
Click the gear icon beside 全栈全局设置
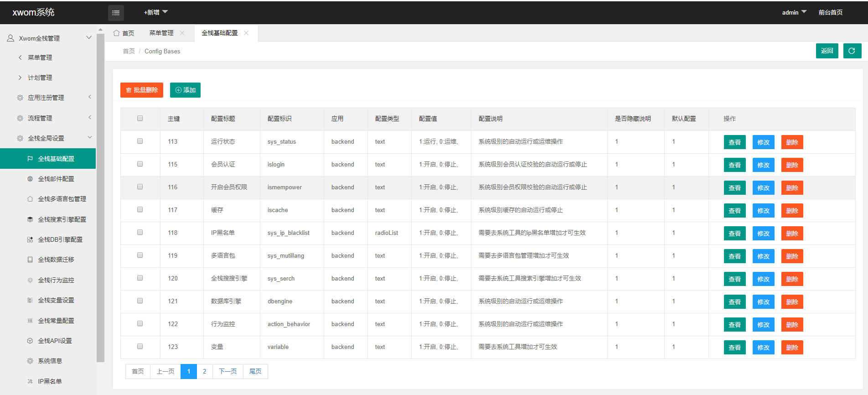point(20,138)
